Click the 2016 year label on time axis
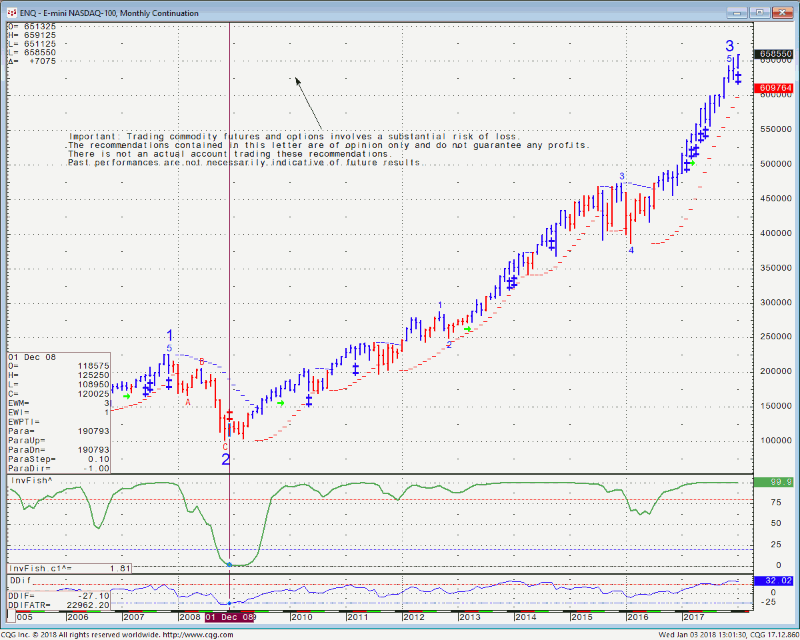Screen dimensions: 800x640 tap(638, 617)
